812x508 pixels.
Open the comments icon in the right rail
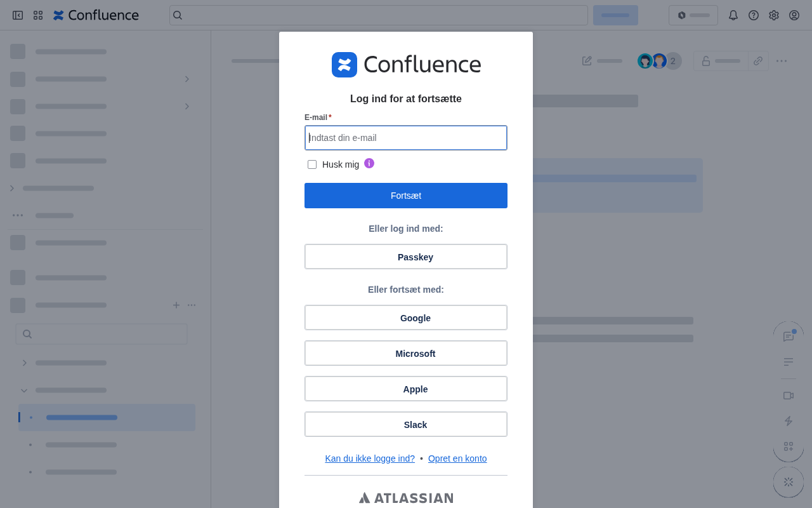click(x=789, y=337)
